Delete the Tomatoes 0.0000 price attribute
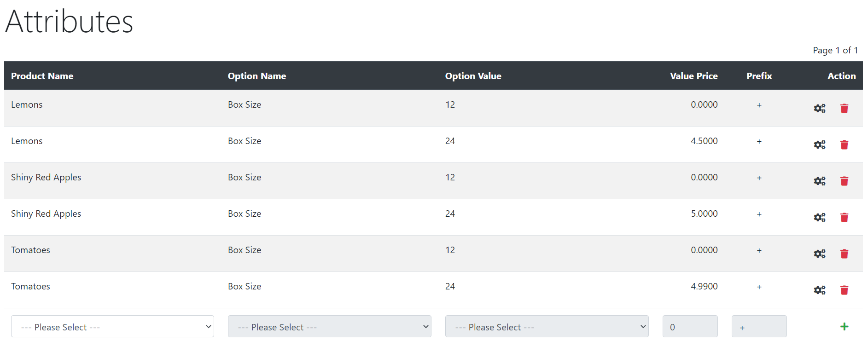The height and width of the screenshot is (358, 868). point(844,254)
